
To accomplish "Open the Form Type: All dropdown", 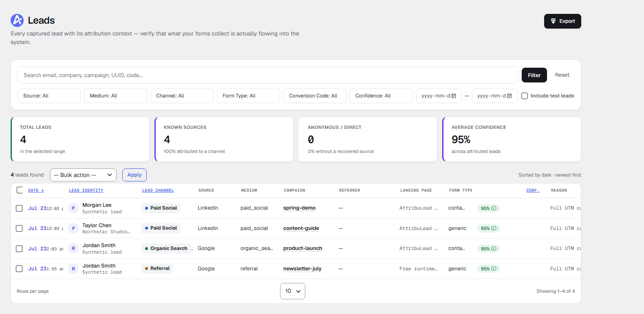I will [248, 96].
